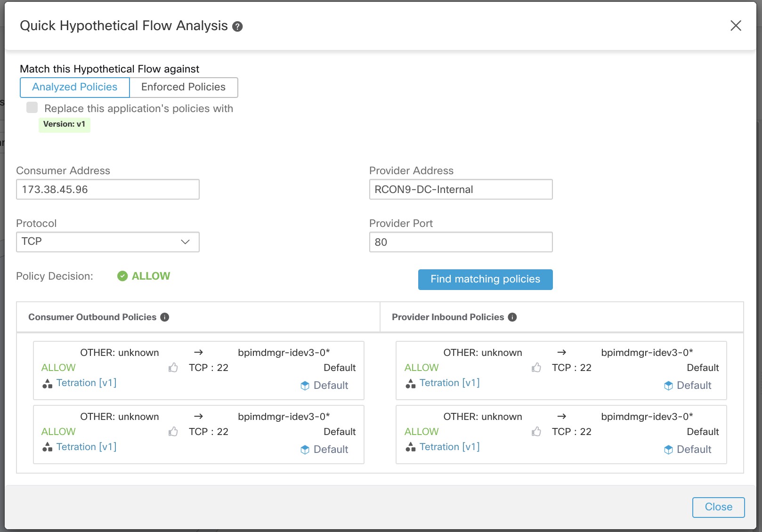Switch to Enforced Policies tab

[x=184, y=88]
